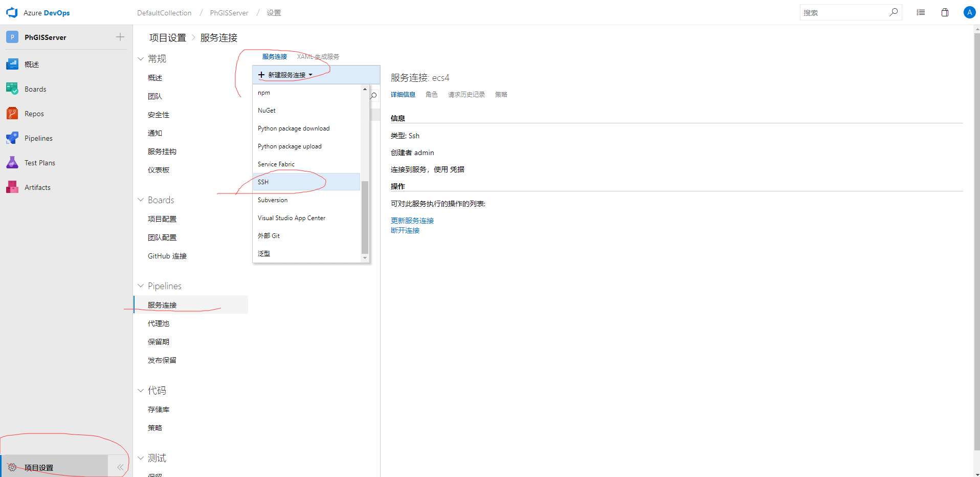Collapse the Pipelines settings section

pyautogui.click(x=141, y=286)
